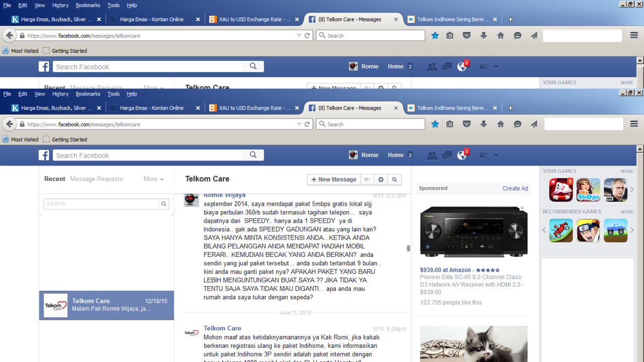Select the Telkom Care conversation from 12/18/15
The image size is (644, 362).
(107, 305)
